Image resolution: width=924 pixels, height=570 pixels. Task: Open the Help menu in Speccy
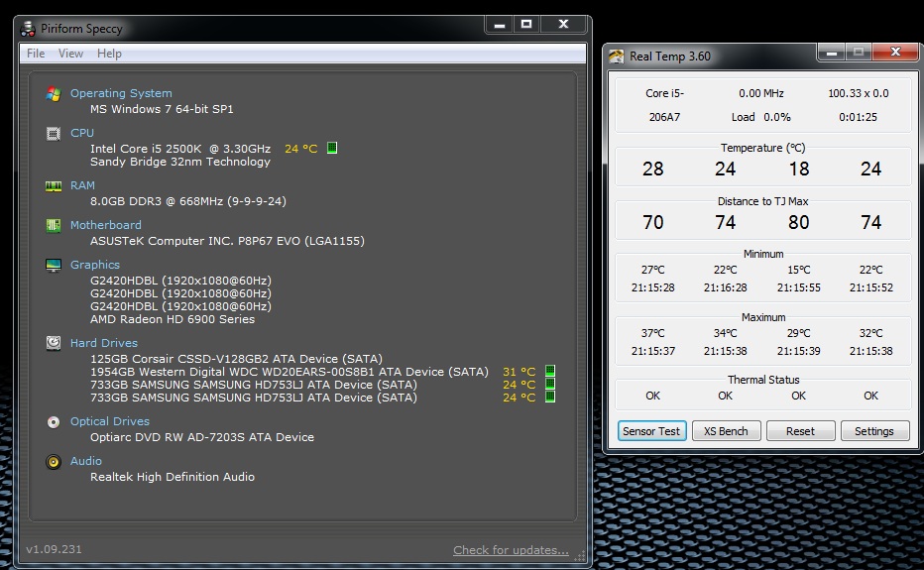coord(109,54)
